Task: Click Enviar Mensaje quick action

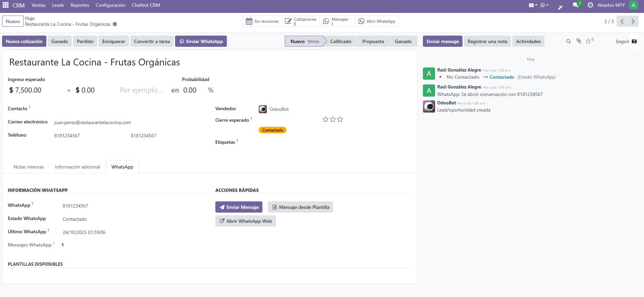Action: coord(239,207)
